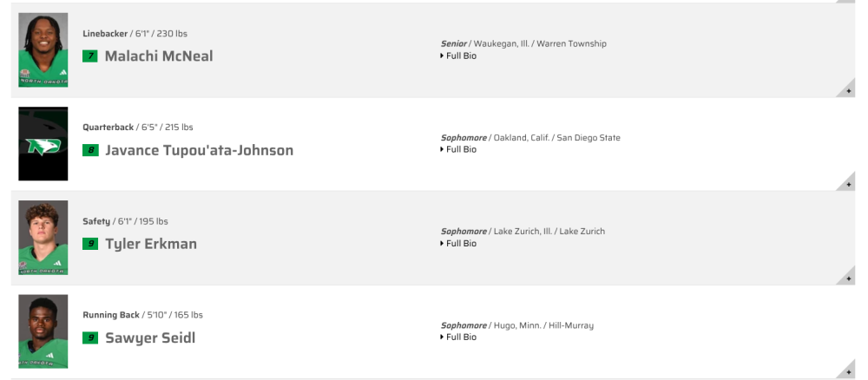
Task: Click the Tyler Erkman name link
Action: [x=151, y=244]
